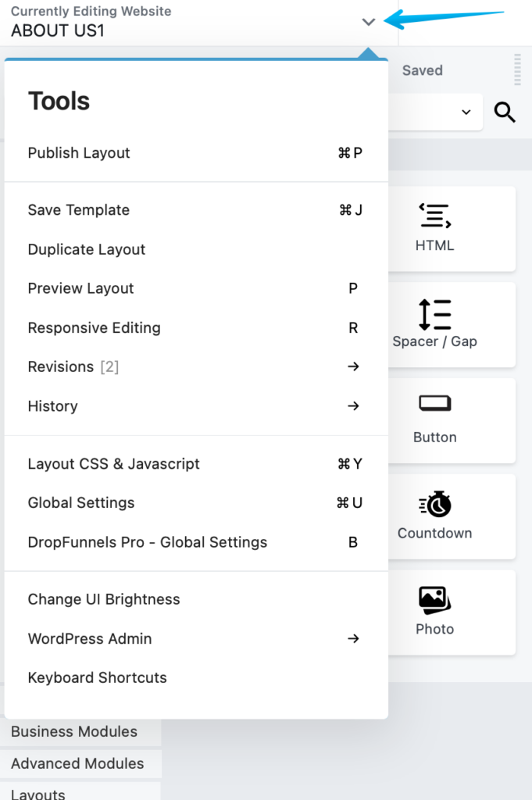
Task: Select Duplicate Layout option
Action: (86, 249)
